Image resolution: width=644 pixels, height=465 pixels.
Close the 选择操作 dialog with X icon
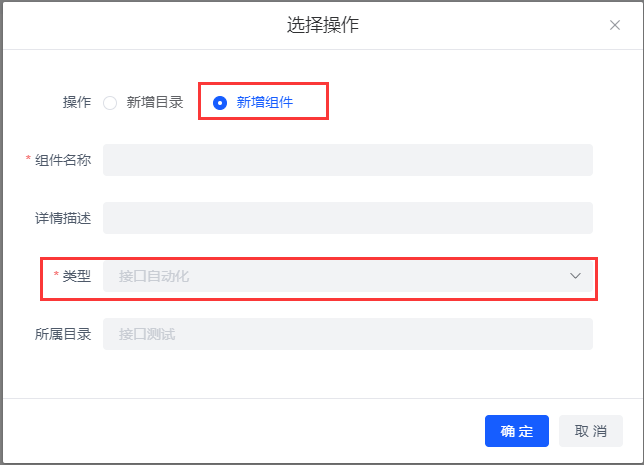click(x=615, y=25)
